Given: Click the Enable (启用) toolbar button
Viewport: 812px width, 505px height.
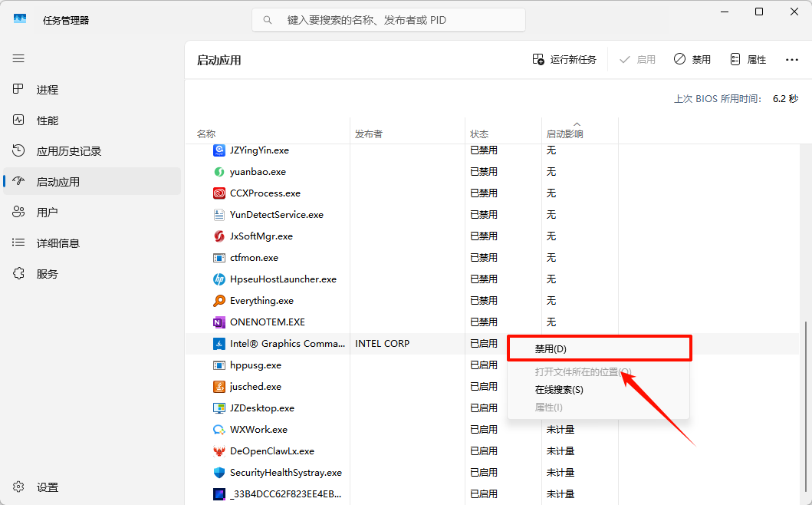Looking at the screenshot, I should pos(637,60).
